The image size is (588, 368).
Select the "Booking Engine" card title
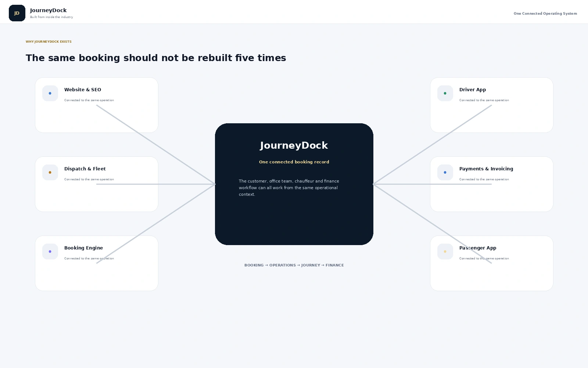83,248
